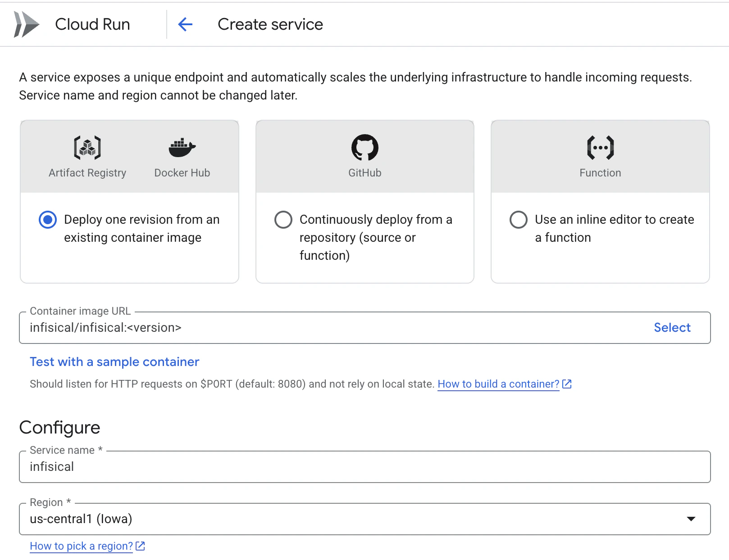Click the Cloud Run logo icon
This screenshot has height=560, width=729.
27,24
